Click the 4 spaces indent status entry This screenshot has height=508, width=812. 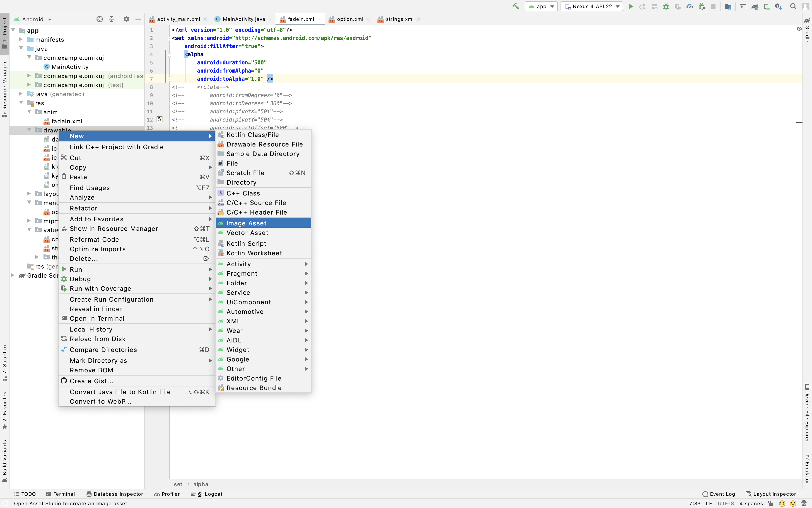(751, 503)
